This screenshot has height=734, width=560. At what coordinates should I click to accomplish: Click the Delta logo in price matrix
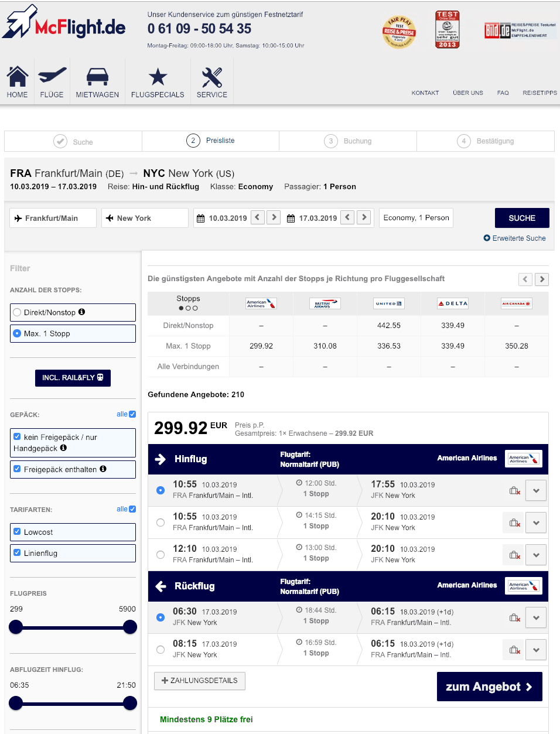pyautogui.click(x=453, y=303)
